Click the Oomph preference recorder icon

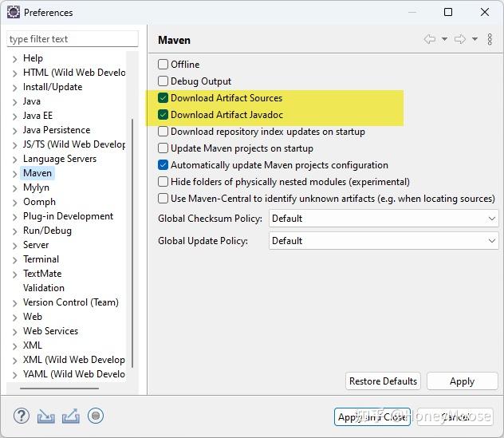coord(96,416)
